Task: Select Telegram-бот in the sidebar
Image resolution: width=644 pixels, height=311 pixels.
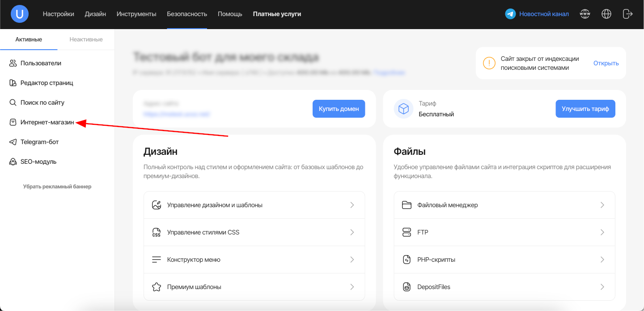Action: pos(39,142)
